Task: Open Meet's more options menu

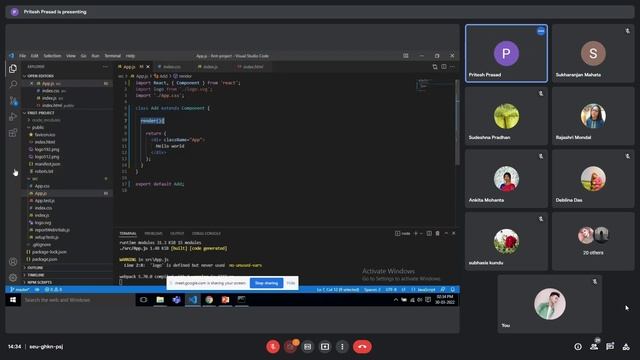Action: (x=342, y=347)
